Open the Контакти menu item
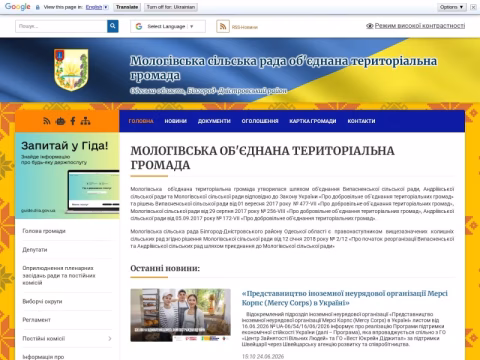Image resolution: width=480 pixels, height=360 pixels. (361, 121)
